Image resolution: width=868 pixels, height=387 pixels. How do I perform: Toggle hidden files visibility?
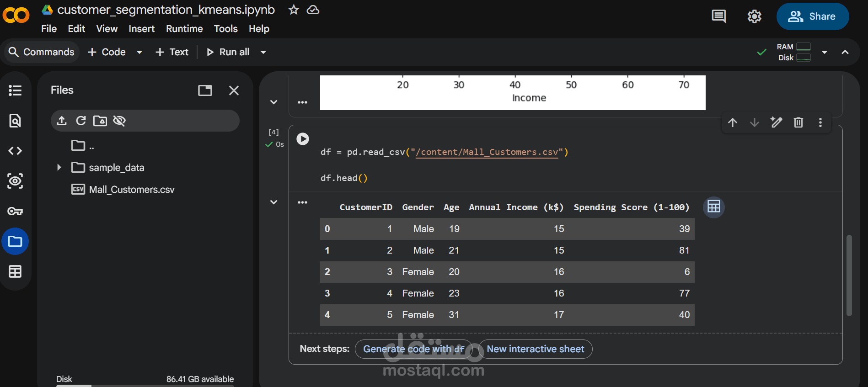(119, 121)
